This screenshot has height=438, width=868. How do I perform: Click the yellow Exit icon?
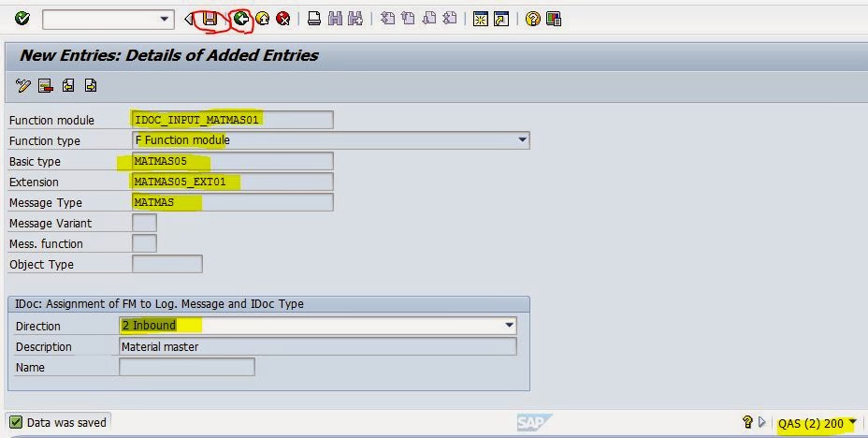pyautogui.click(x=263, y=19)
